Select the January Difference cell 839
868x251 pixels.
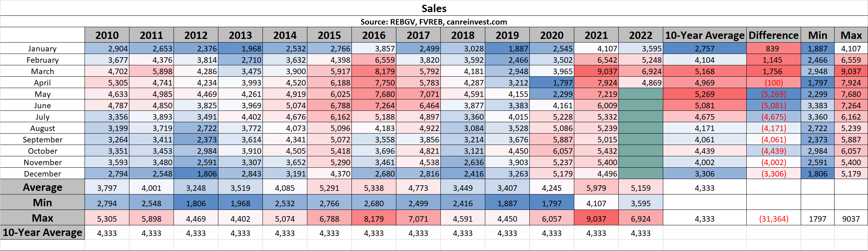tap(774, 49)
